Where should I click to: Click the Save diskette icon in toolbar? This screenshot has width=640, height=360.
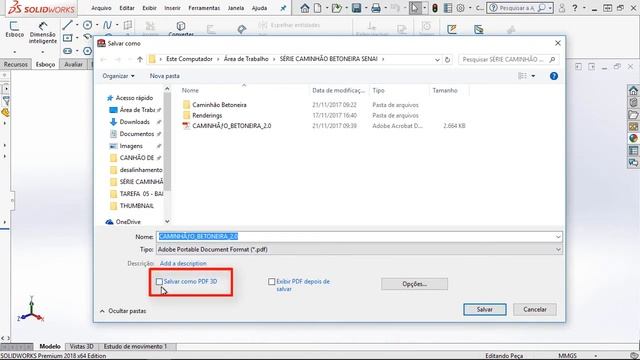[356, 8]
